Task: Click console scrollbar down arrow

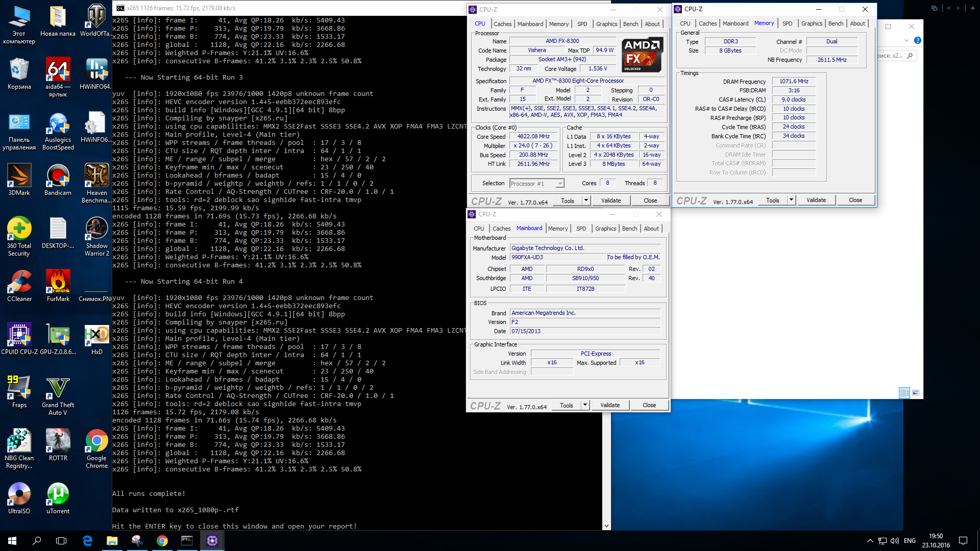Action: tap(606, 526)
